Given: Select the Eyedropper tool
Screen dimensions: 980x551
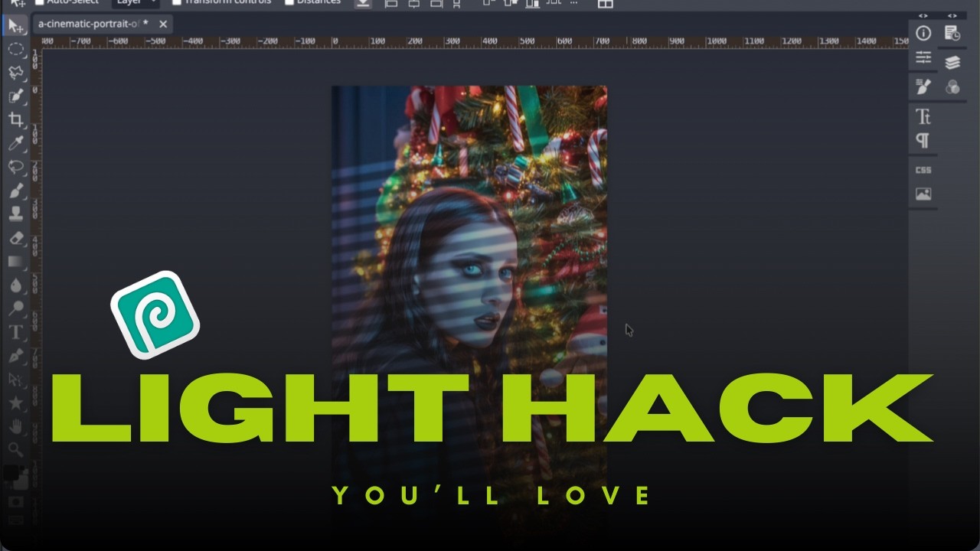Looking at the screenshot, I should click(x=15, y=143).
